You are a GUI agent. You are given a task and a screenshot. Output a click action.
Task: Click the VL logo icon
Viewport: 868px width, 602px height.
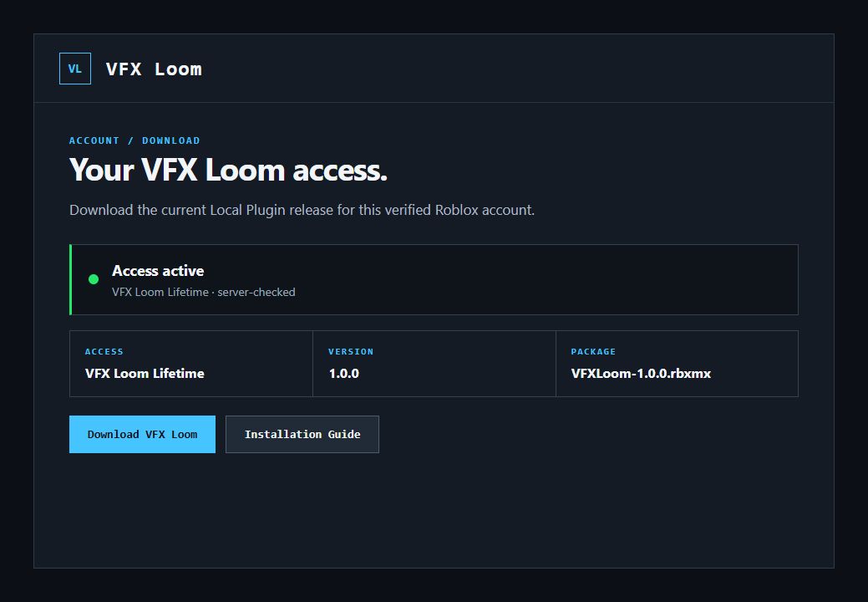74,69
